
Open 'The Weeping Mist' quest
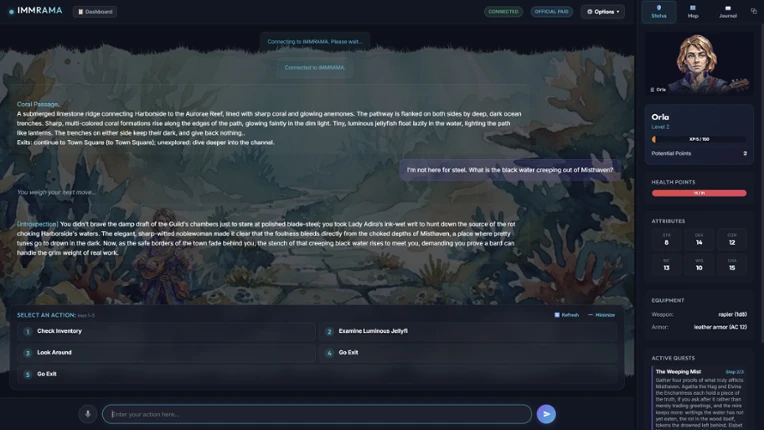click(678, 372)
